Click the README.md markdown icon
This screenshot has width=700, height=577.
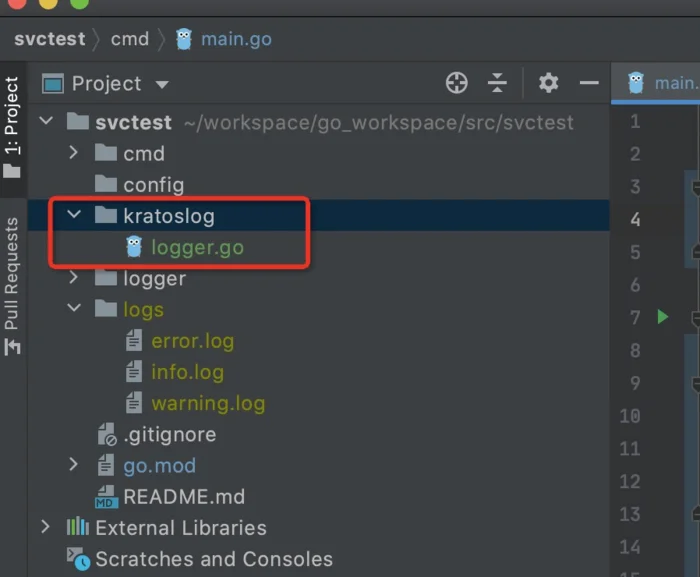tap(107, 497)
